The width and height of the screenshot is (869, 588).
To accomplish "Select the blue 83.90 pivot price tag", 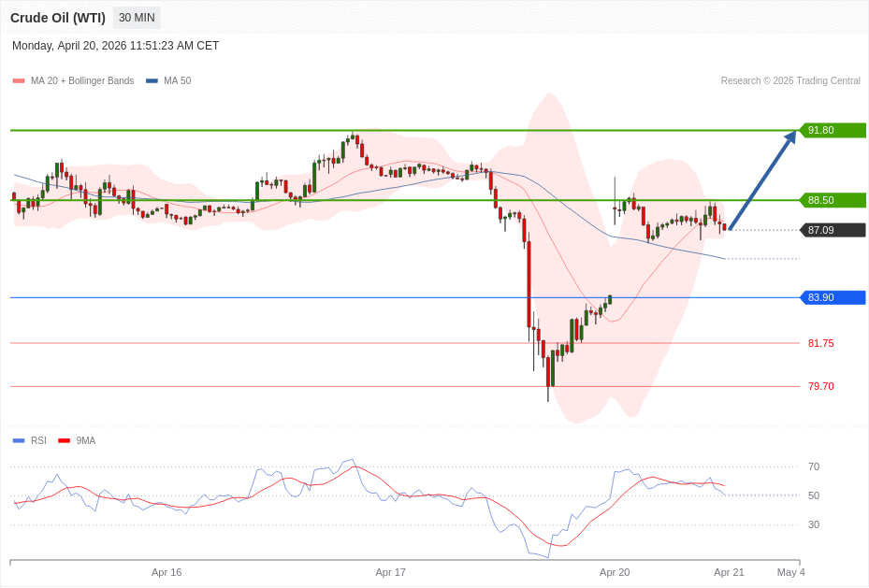I will [x=833, y=298].
